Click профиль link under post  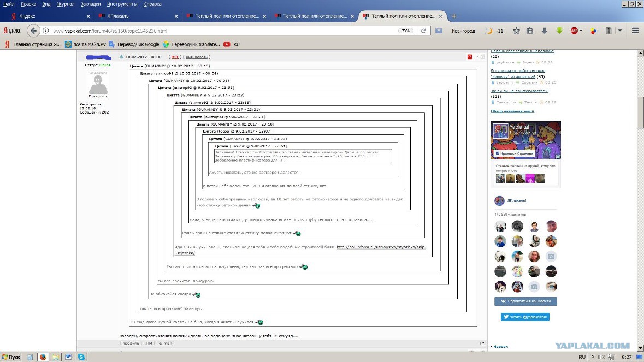(131, 343)
